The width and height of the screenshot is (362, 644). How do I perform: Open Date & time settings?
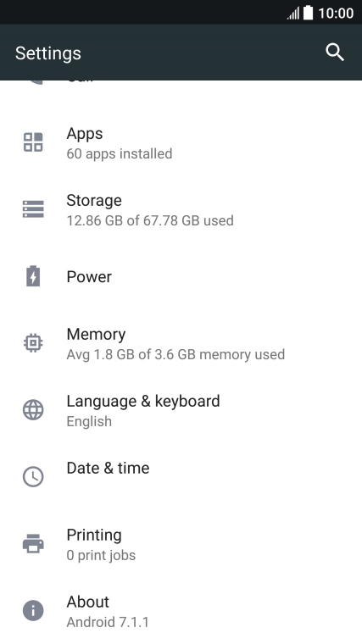coord(181,477)
